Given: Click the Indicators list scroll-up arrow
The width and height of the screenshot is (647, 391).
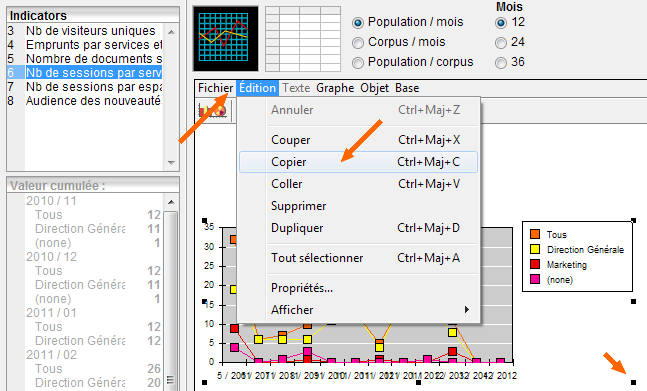Looking at the screenshot, I should point(171,32).
